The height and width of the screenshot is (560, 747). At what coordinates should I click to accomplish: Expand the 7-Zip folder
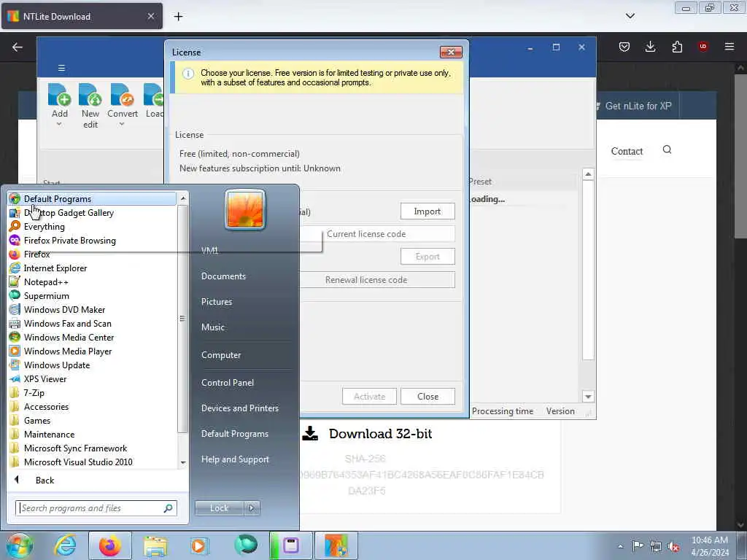click(x=91, y=393)
